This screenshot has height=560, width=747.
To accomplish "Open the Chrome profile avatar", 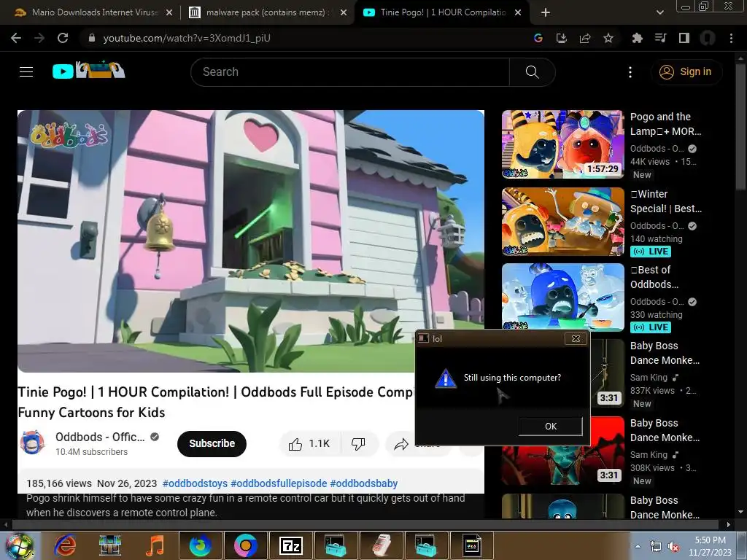I will pos(708,38).
